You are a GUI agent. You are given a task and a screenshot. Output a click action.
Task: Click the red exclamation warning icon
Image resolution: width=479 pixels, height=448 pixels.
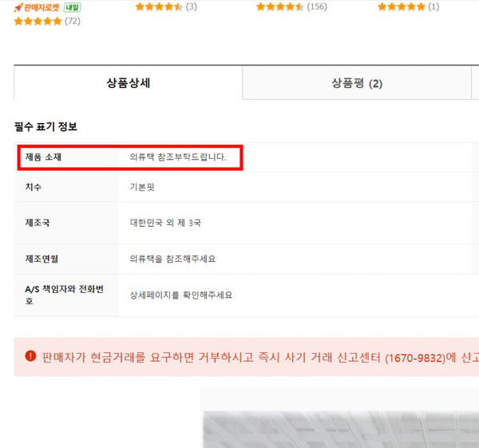[x=30, y=355]
